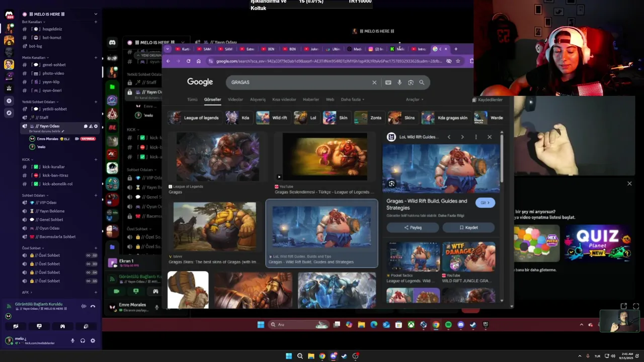644x362 pixels.
Task: Expand the AFK category
Action: [x=27, y=292]
